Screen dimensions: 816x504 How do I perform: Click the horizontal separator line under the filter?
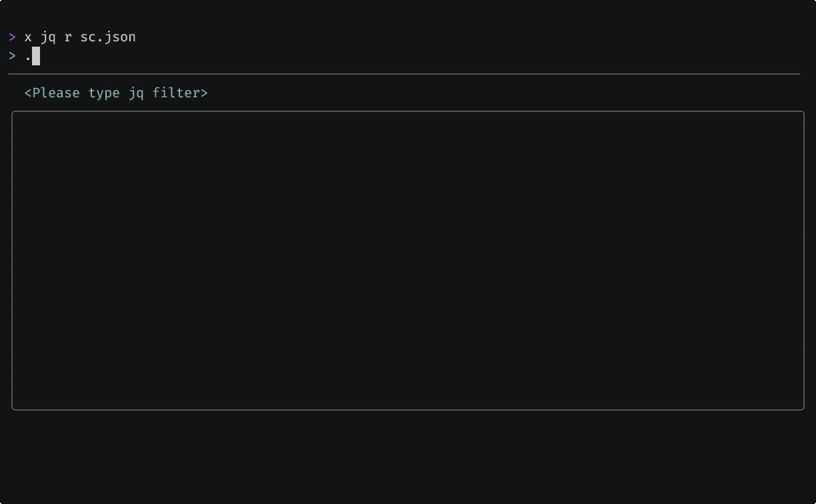pyautogui.click(x=404, y=74)
